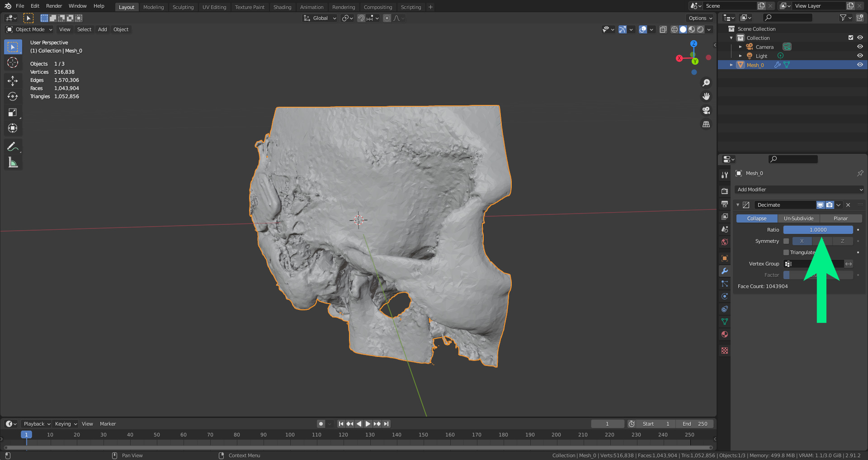
Task: Activate the Measure tool
Action: pos(13,162)
